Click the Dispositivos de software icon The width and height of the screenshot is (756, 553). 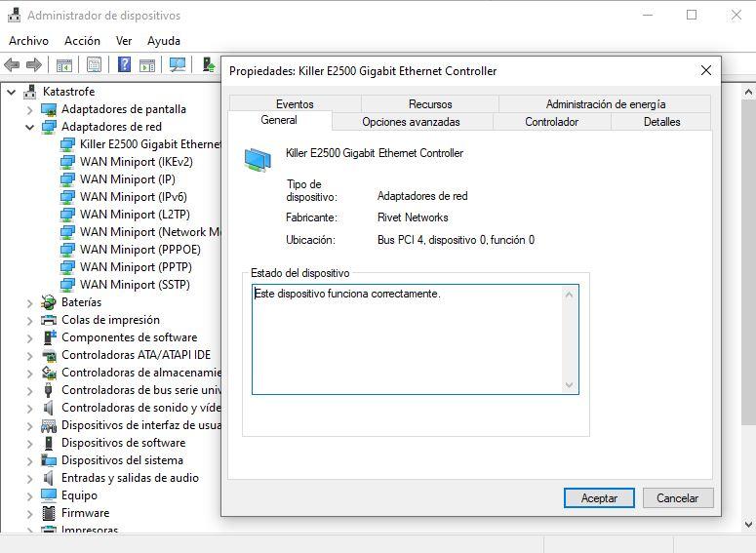(x=49, y=443)
